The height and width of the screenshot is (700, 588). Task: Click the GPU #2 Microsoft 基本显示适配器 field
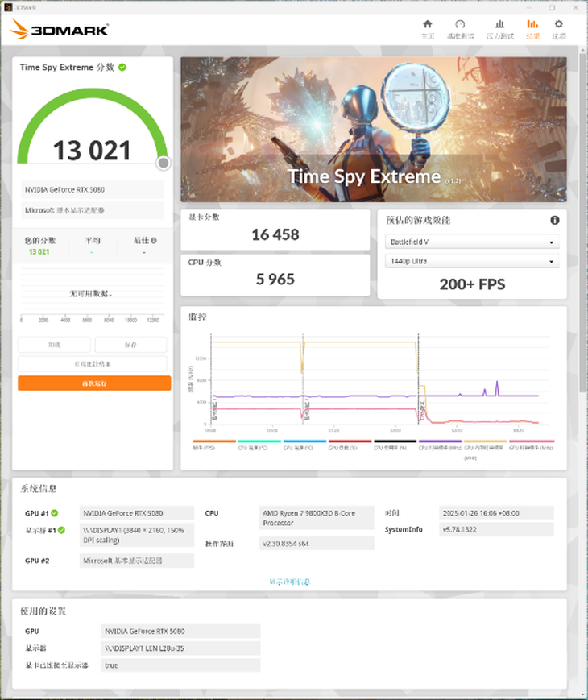[137, 561]
